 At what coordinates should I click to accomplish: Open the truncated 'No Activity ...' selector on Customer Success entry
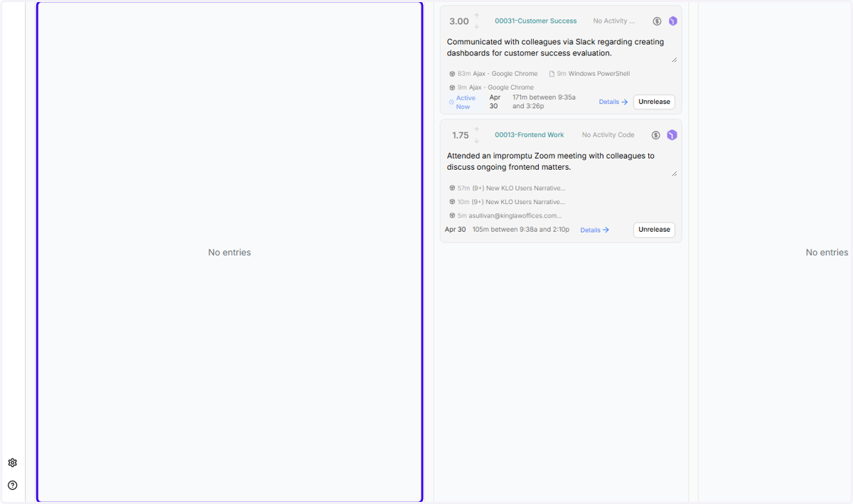pos(614,21)
